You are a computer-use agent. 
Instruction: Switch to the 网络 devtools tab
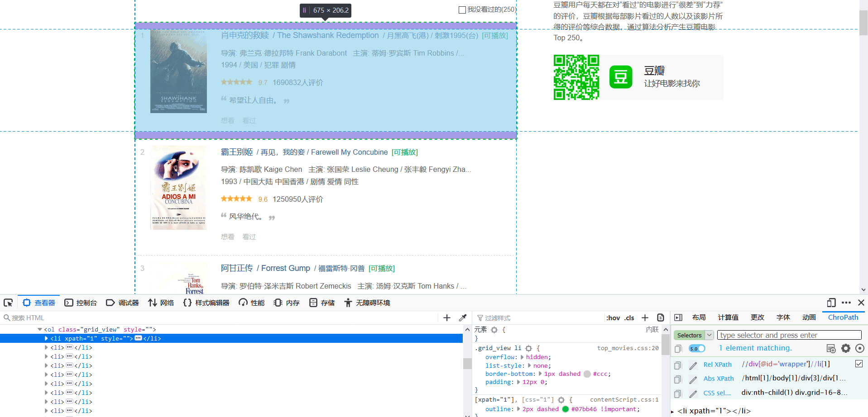point(161,302)
